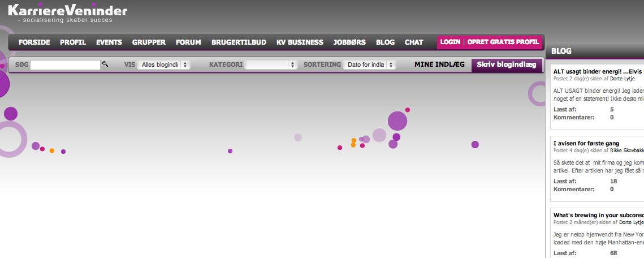Click the SØG search input field
644x258 pixels.
point(65,65)
